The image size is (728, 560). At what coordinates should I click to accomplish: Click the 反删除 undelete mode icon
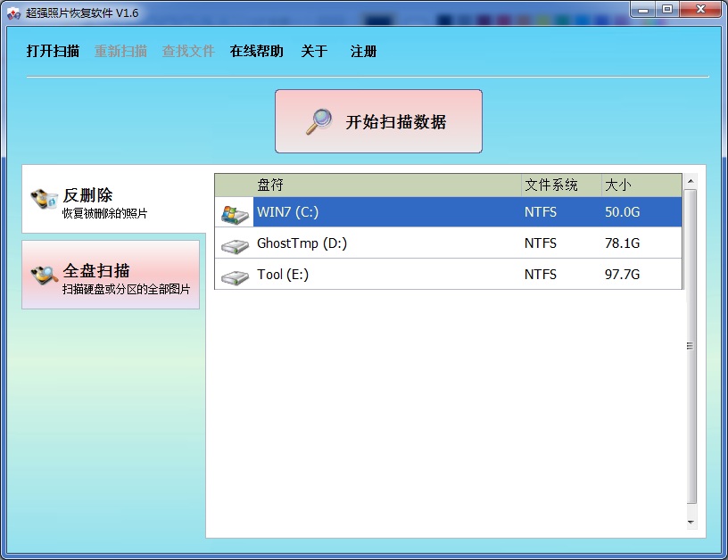43,201
